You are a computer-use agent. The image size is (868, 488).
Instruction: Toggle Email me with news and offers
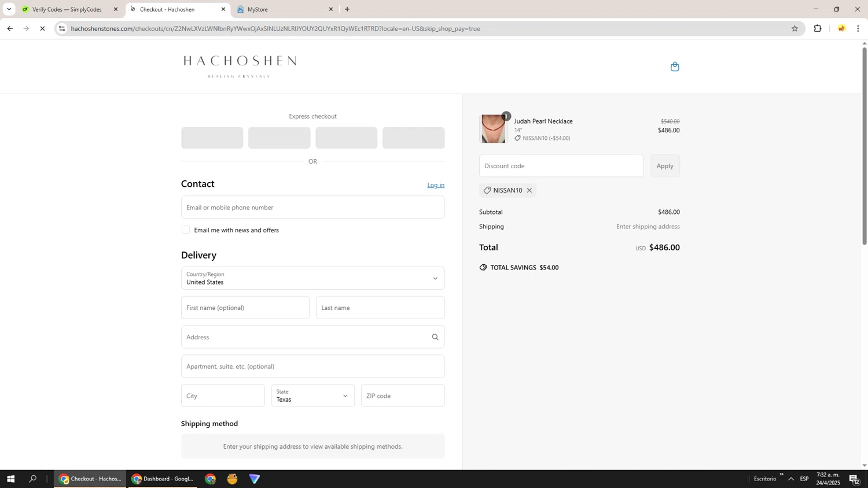point(186,230)
